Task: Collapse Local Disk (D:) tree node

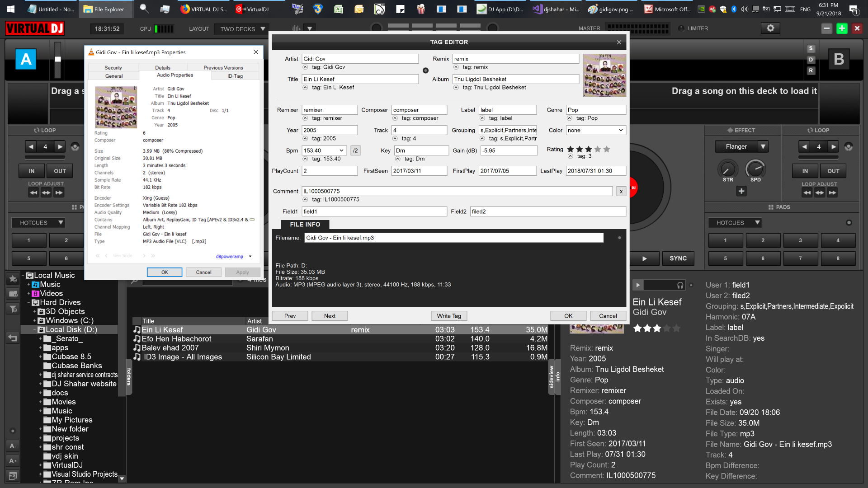Action: coord(35,330)
